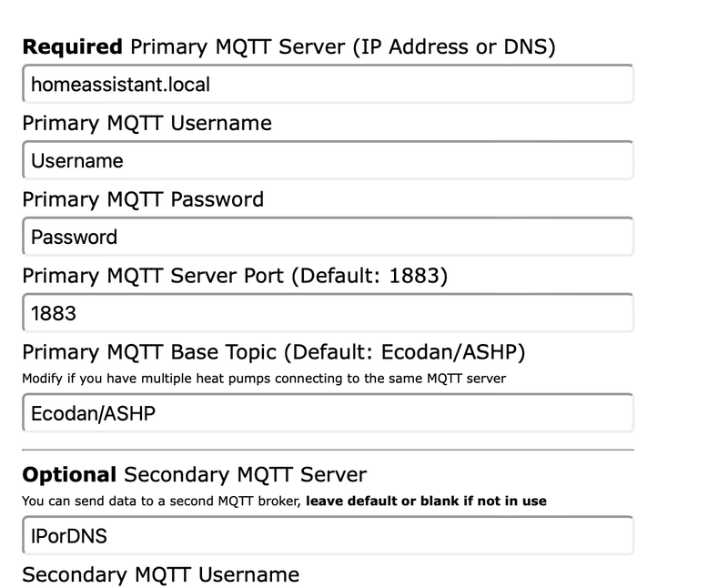Click the Secondary MQTT Server field with IPorDNS
The width and height of the screenshot is (728, 588).
(328, 535)
